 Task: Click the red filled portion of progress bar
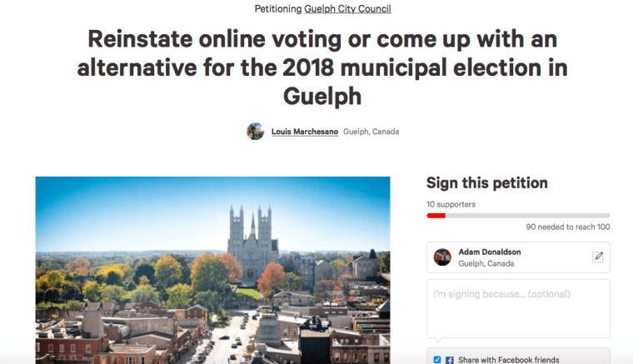(x=436, y=215)
